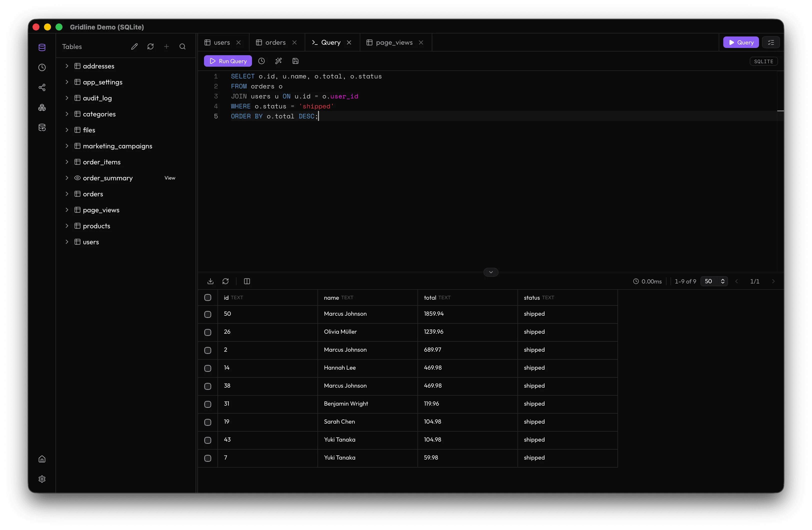Open the share/relations graph sidebar icon

42,88
